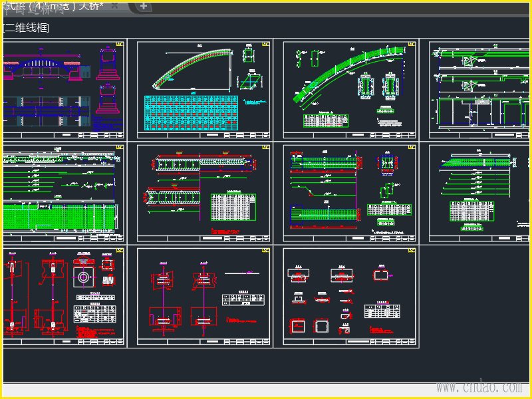532x399 pixels.
Task: Click yellow corner badge on blue arch bridge sheet
Action: (x=120, y=45)
